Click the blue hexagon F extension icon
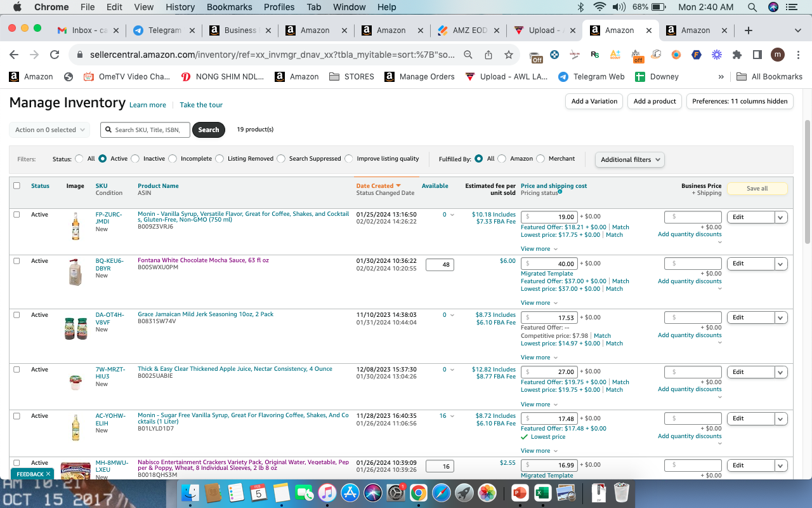This screenshot has height=508, width=812. (x=696, y=55)
